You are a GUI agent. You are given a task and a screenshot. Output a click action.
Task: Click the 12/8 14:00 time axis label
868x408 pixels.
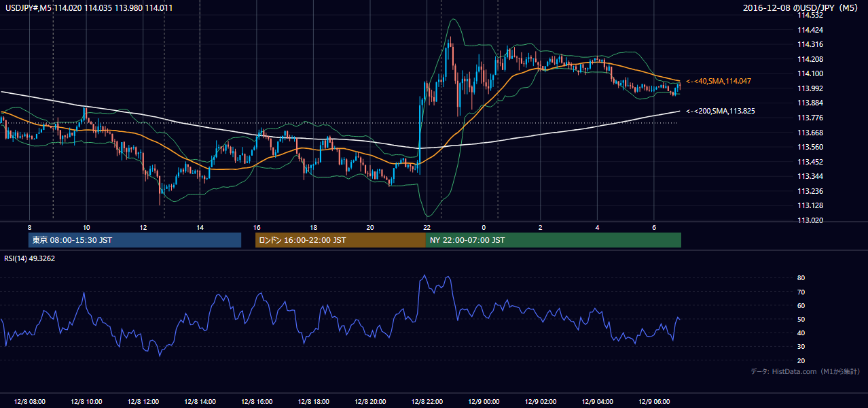coord(200,402)
